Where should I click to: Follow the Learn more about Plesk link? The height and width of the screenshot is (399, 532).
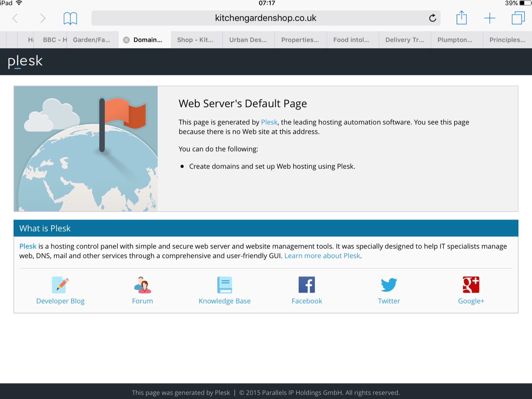pyautogui.click(x=322, y=256)
